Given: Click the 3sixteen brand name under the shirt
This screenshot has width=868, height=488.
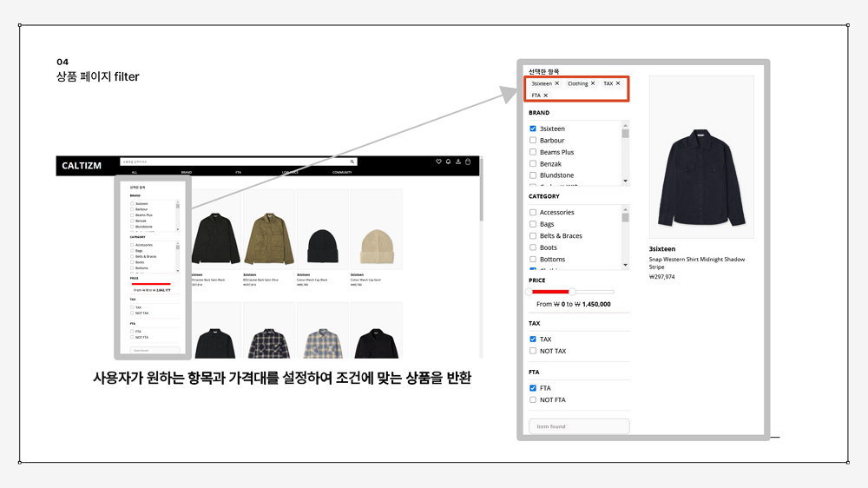Looking at the screenshot, I should pyautogui.click(x=662, y=248).
